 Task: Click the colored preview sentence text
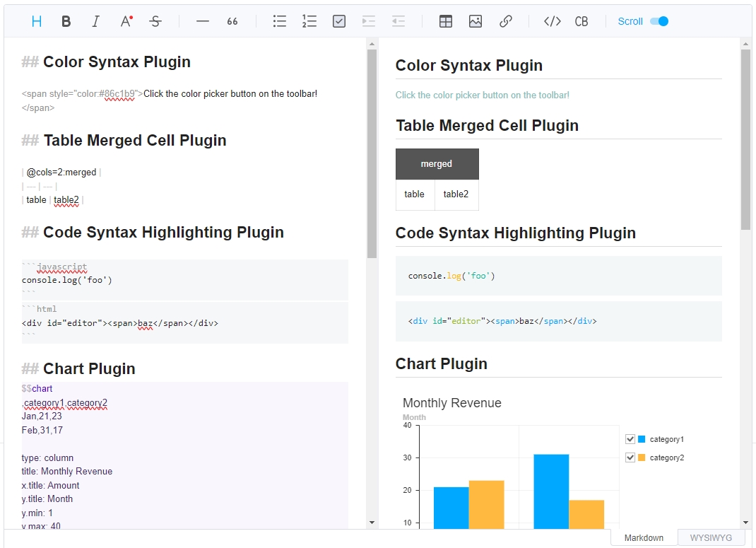coord(482,95)
